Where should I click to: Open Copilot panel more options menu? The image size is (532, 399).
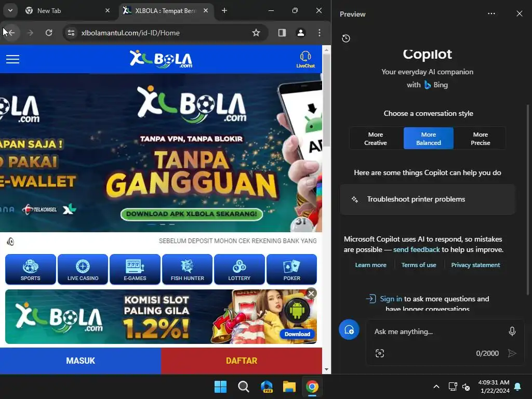491,14
